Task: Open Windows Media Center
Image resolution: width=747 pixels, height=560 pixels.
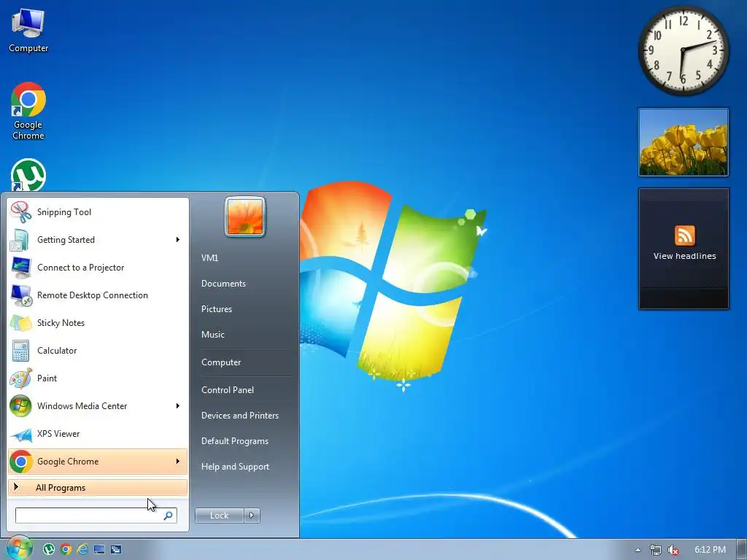Action: coord(97,405)
